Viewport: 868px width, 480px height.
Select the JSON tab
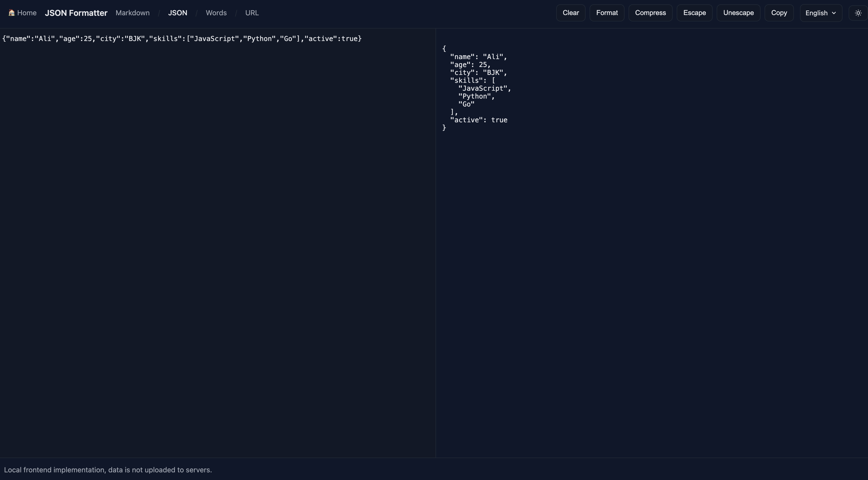click(178, 13)
